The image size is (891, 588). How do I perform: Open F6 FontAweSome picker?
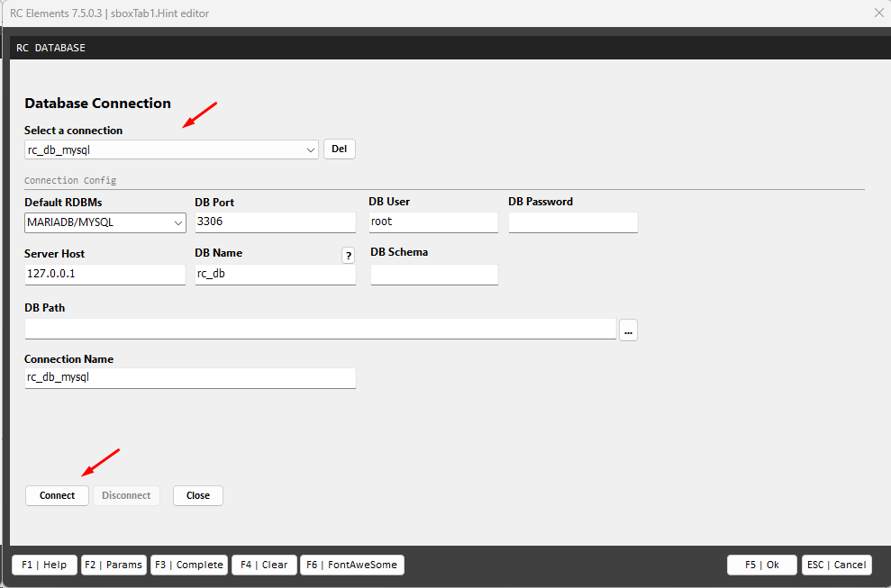[352, 565]
